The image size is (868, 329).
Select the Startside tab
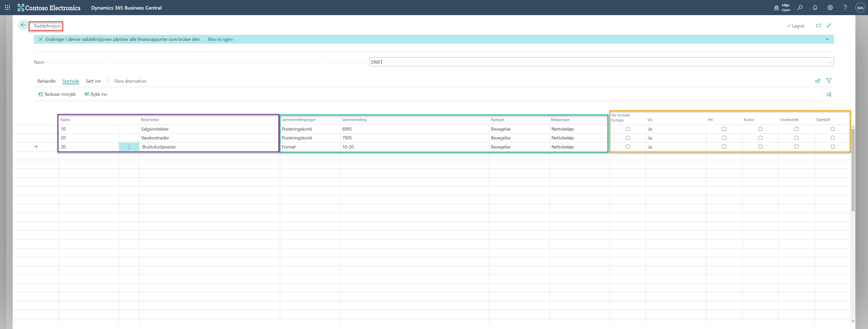click(x=71, y=81)
